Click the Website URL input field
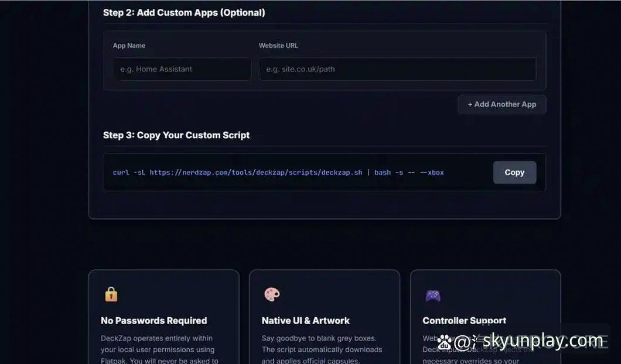The image size is (621, 364). point(398,69)
